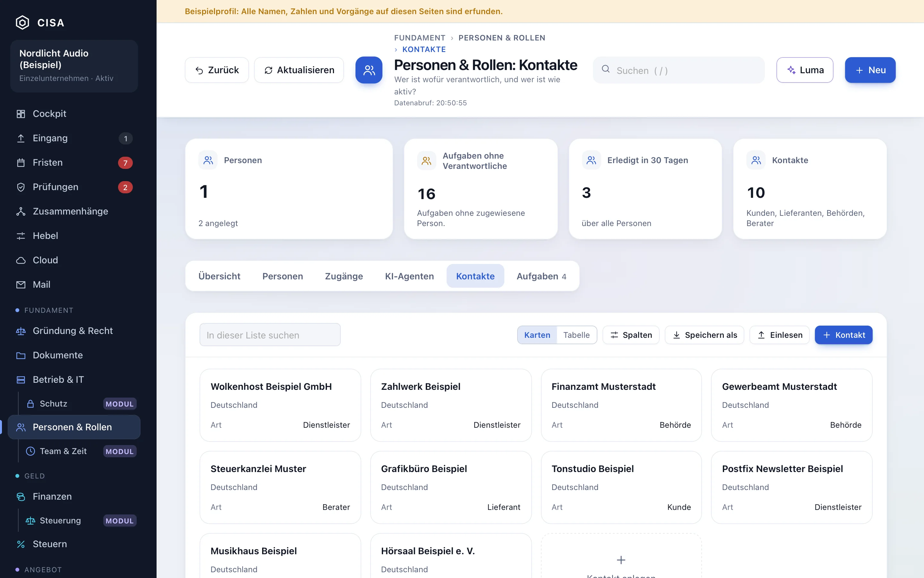Go to Fristen in sidebar
Screen dimensions: 924x578
tap(74, 162)
